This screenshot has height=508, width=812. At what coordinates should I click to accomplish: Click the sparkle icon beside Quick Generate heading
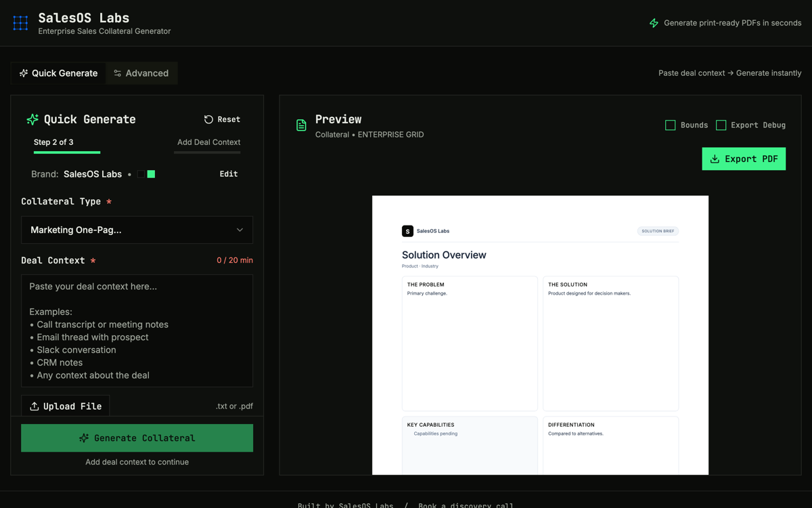32,119
